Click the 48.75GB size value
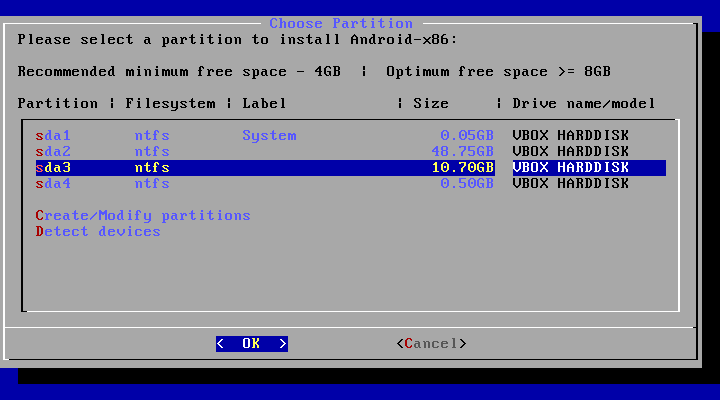 click(462, 152)
